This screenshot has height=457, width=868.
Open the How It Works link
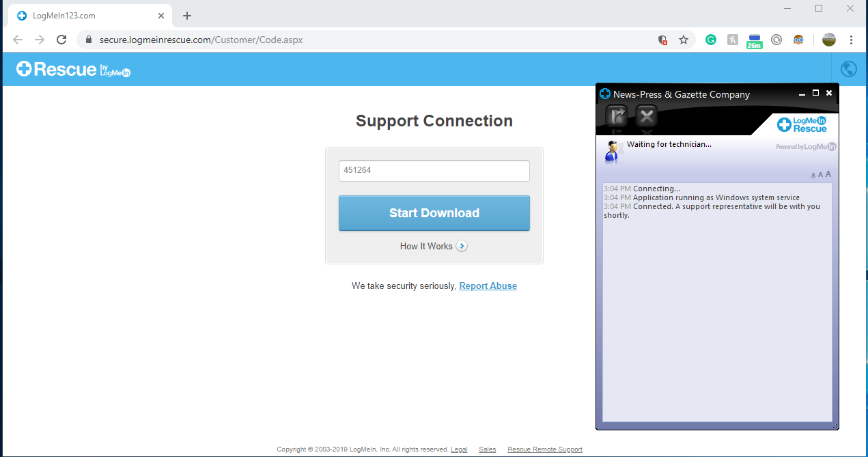tap(426, 246)
